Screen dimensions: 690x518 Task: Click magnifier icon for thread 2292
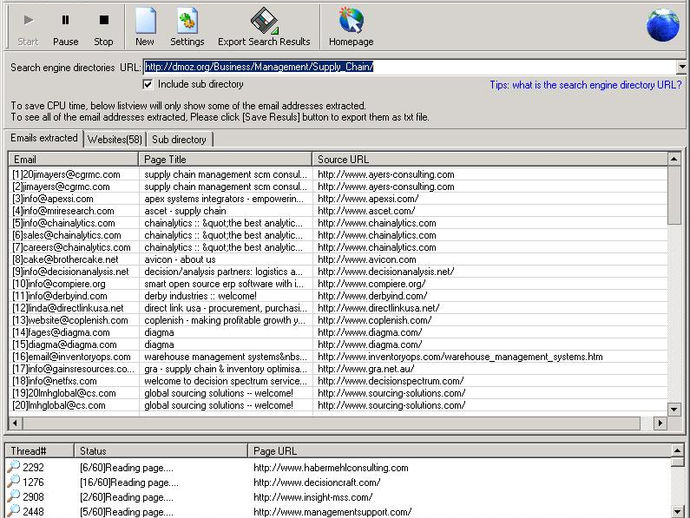14,467
